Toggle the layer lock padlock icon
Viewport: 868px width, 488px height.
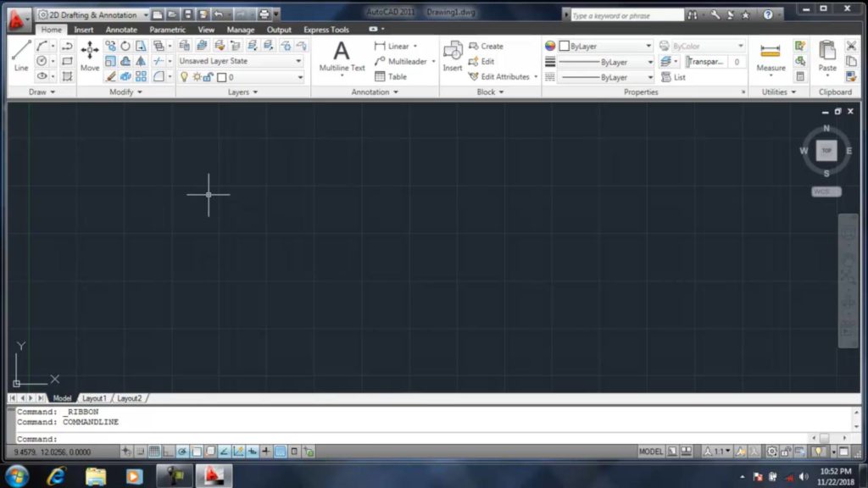209,77
